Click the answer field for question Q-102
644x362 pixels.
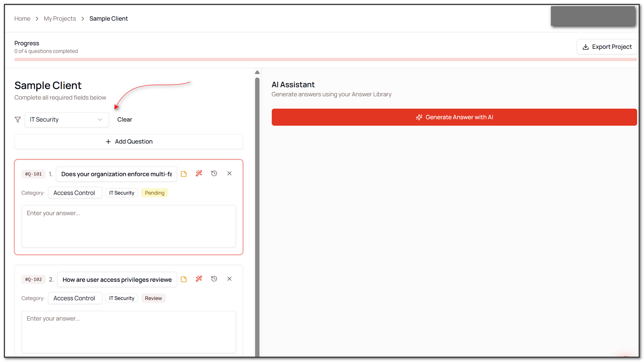128,332
